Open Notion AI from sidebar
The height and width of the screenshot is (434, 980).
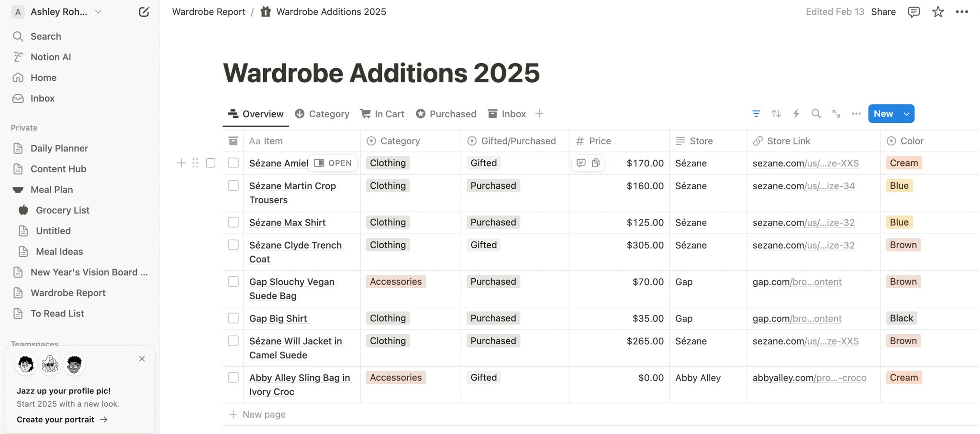tap(51, 57)
